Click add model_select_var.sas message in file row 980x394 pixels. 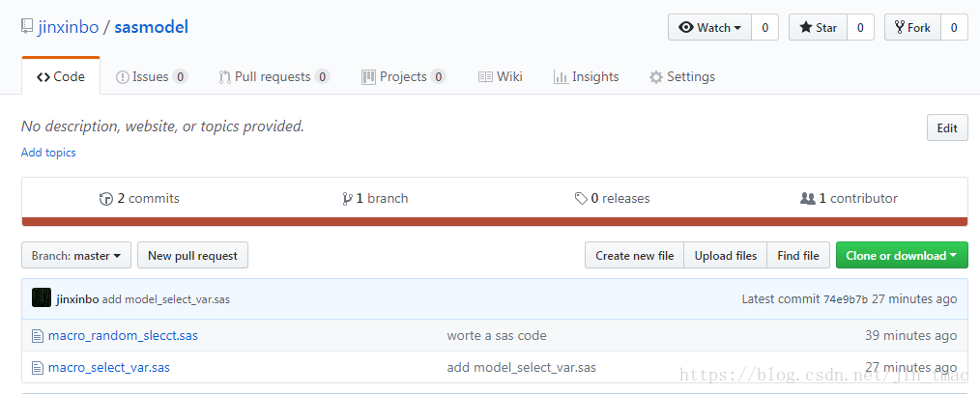521,367
